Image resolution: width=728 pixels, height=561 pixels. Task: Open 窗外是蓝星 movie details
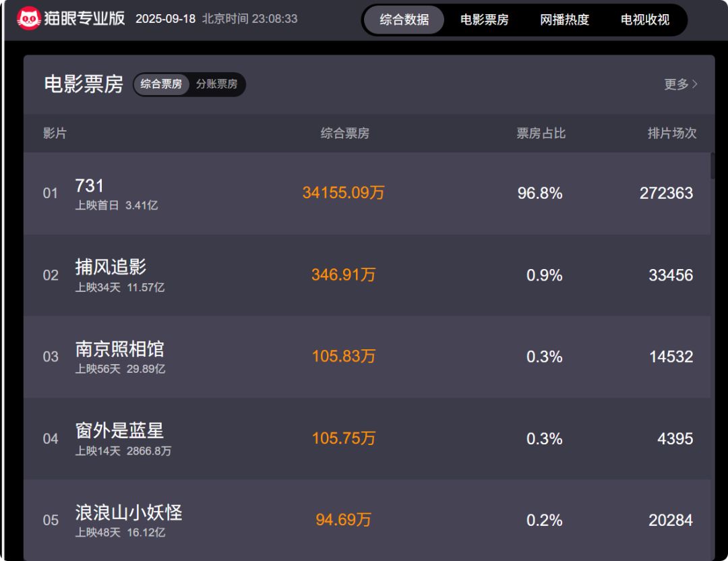(119, 431)
